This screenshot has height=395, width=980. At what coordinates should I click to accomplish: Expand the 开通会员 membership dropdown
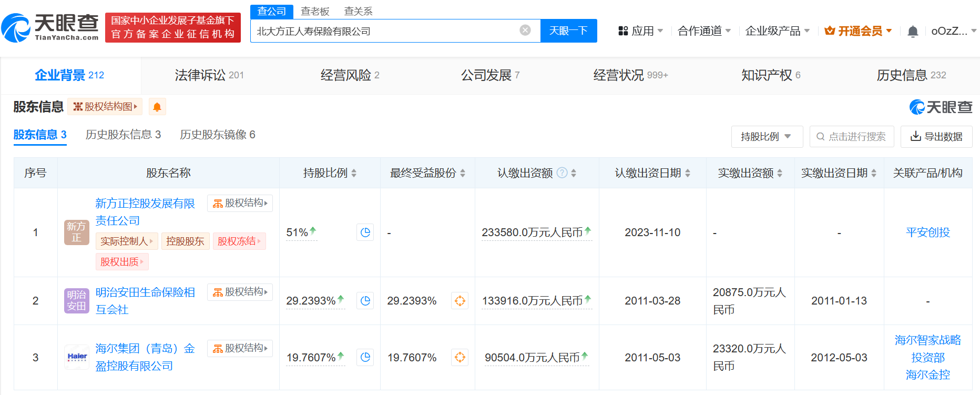(x=859, y=31)
